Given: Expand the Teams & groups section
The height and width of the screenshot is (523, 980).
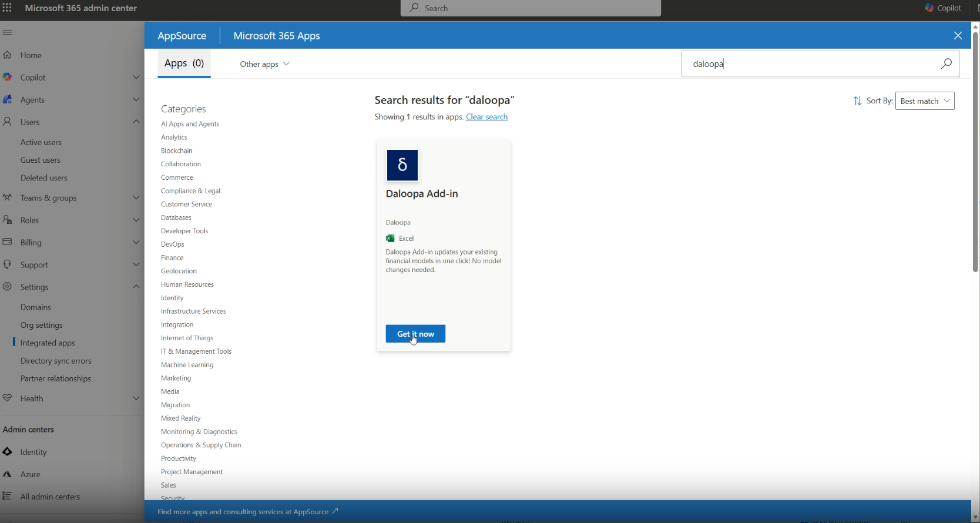Looking at the screenshot, I should pyautogui.click(x=136, y=197).
